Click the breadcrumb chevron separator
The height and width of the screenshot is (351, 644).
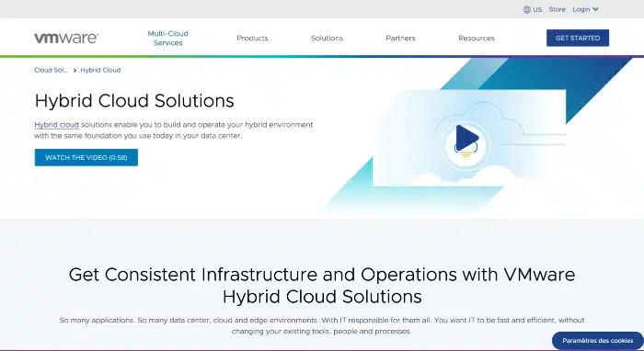tap(75, 71)
